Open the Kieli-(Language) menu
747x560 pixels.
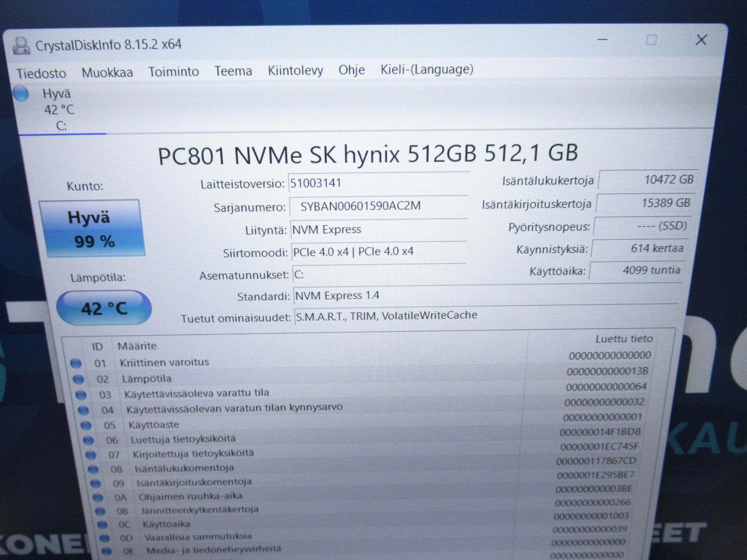pos(427,69)
